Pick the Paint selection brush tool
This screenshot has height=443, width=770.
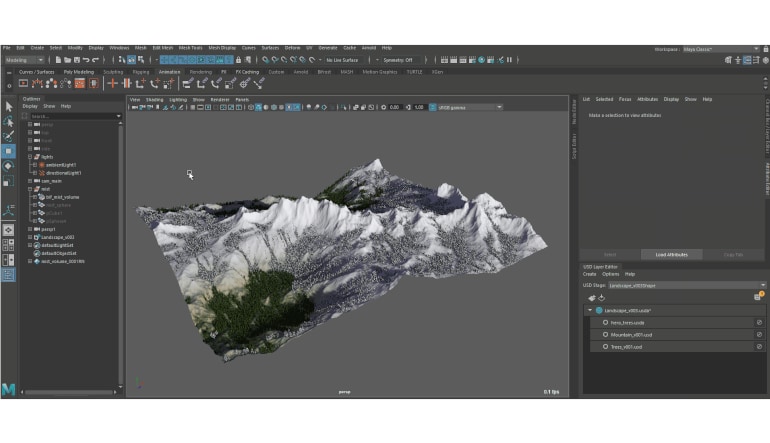(9, 136)
